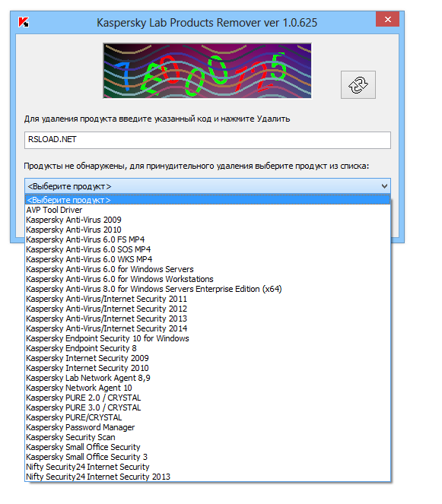Click the Kaspersky logo in the title bar
This screenshot has width=442, height=504.
24,22
